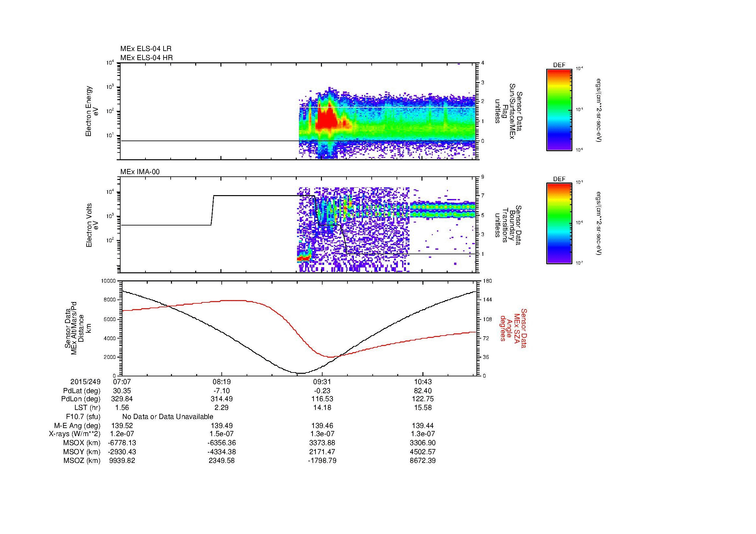
Task: Click the red 'MEx SZA Angle degrees' axis label
Action: 513,328
